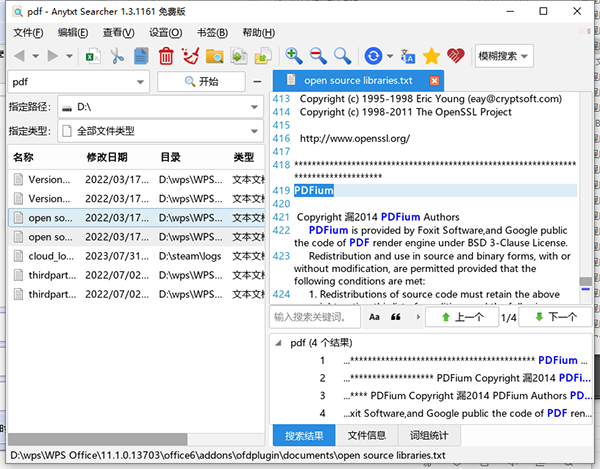The image size is (600, 469).
Task: Zoom in with green plus magnifier
Action: click(293, 56)
